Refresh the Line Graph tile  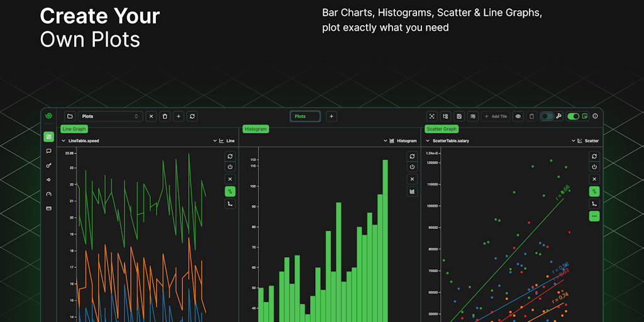[230, 156]
